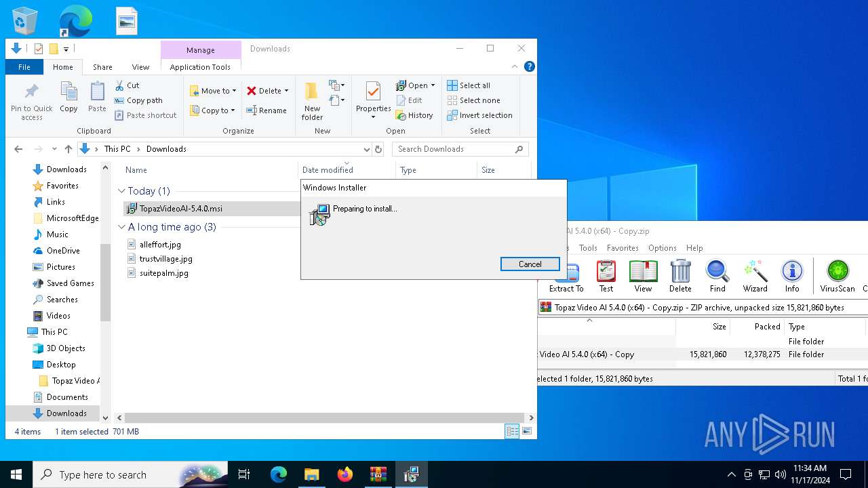Click Find in WinRAR toolbar
Screen dimensions: 868x488
717,276
